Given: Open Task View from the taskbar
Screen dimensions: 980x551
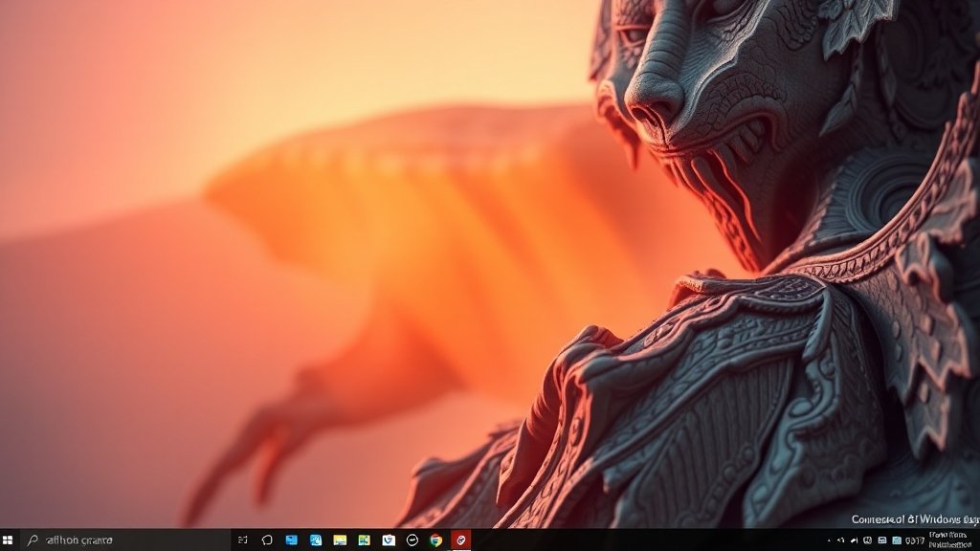Looking at the screenshot, I should click(x=242, y=540).
